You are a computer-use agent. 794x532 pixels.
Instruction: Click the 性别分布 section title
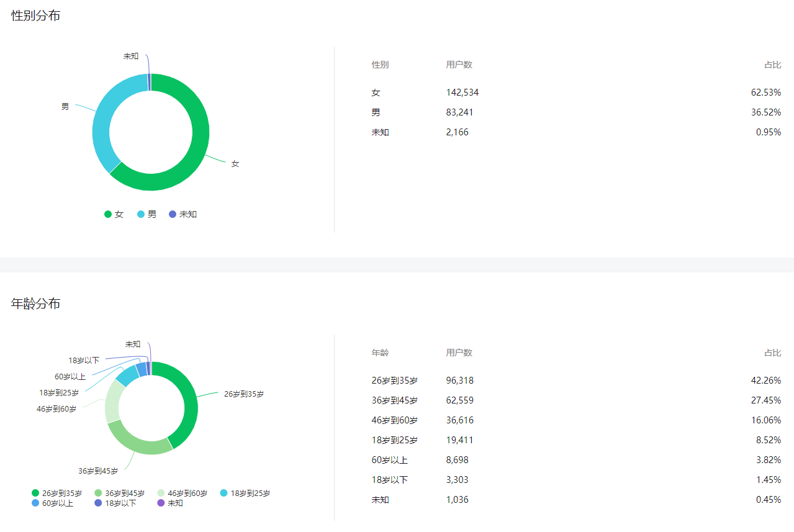tap(36, 16)
